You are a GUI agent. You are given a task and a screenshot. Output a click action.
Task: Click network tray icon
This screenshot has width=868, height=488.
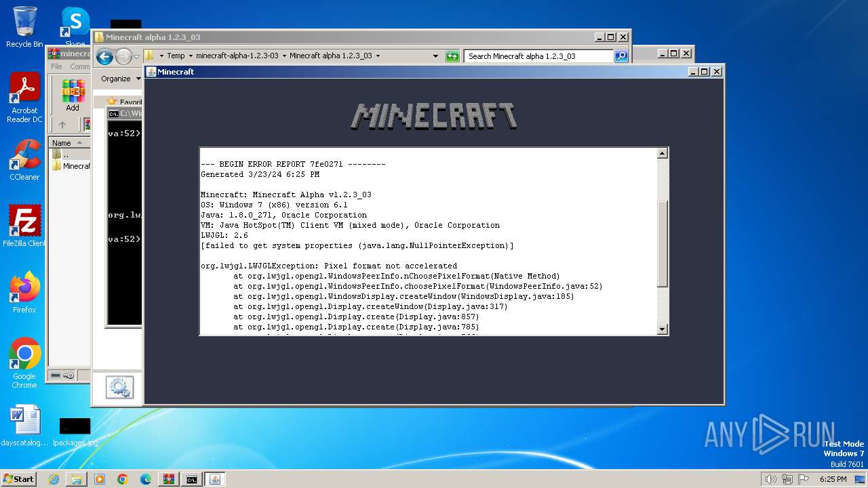[x=787, y=479]
